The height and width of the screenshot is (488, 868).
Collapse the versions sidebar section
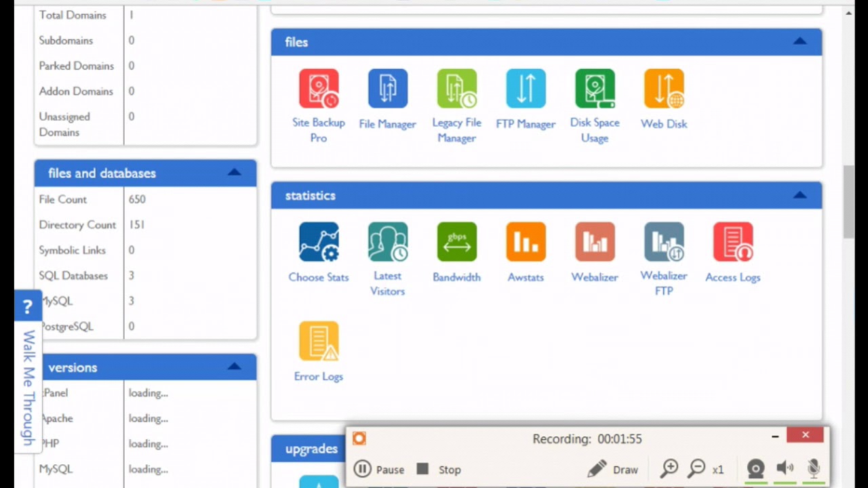pos(234,367)
